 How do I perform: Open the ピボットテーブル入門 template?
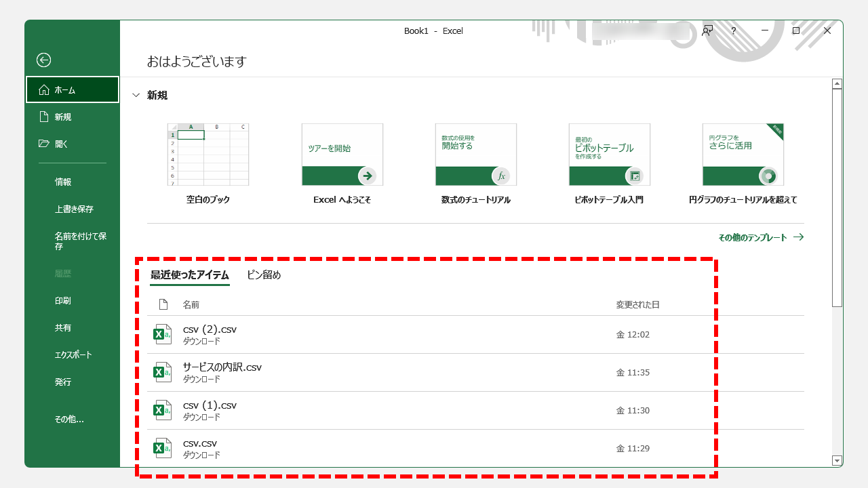[x=609, y=156]
